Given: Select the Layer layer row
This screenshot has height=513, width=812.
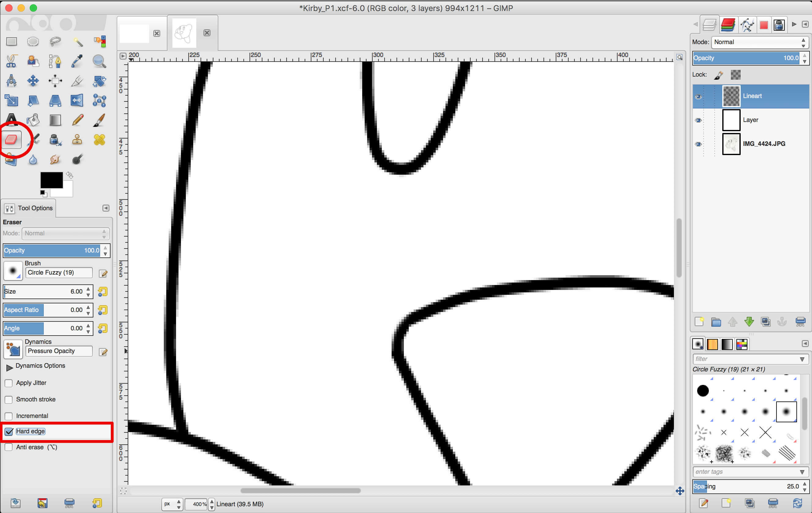Looking at the screenshot, I should 751,120.
